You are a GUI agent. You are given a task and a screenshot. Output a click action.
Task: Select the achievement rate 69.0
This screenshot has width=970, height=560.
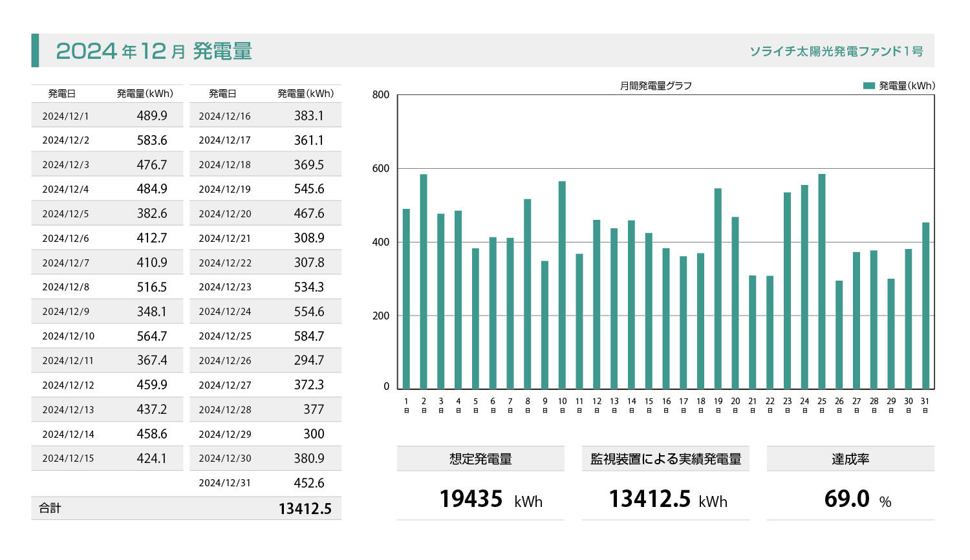click(846, 499)
